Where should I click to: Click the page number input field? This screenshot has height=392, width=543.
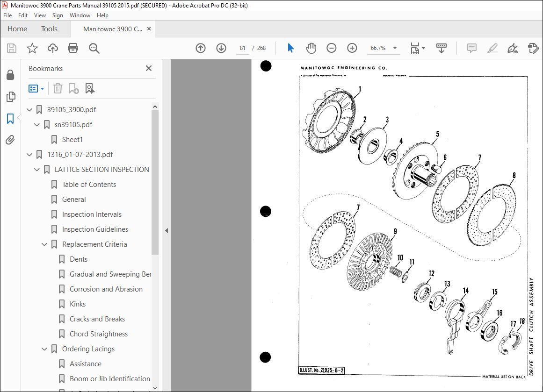(x=242, y=48)
